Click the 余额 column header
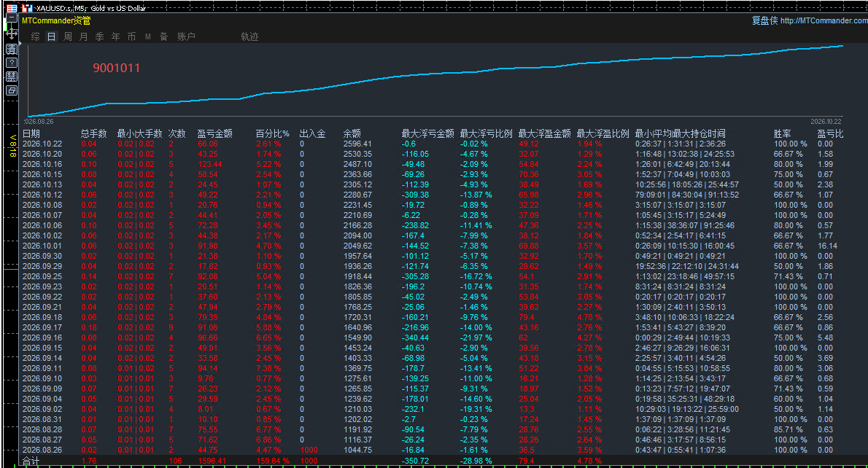868x468 pixels. pyautogui.click(x=352, y=133)
